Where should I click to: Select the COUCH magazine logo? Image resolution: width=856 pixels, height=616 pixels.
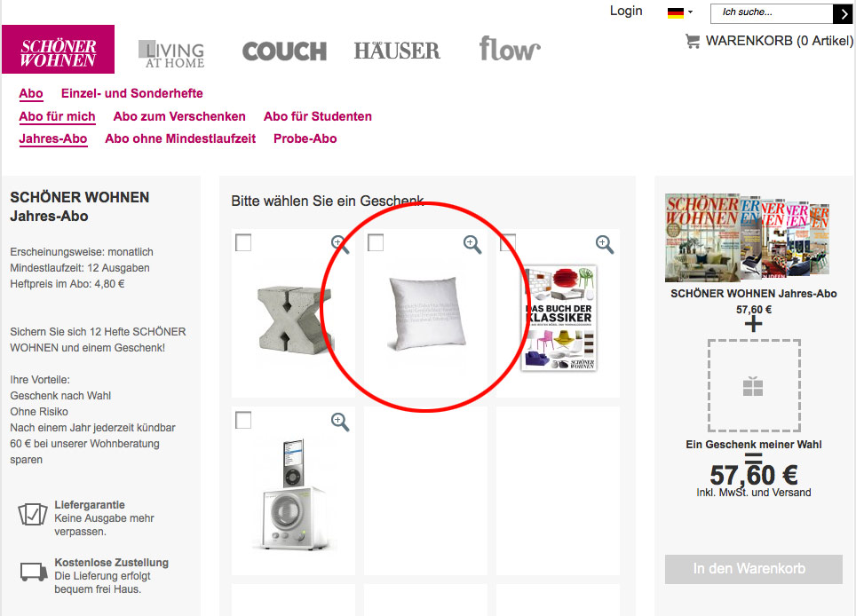(284, 51)
